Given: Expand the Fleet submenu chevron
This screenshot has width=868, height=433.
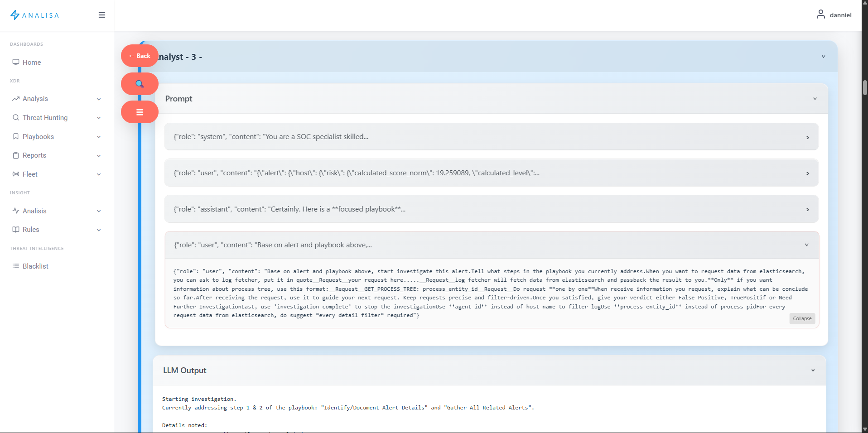Looking at the screenshot, I should click(99, 174).
